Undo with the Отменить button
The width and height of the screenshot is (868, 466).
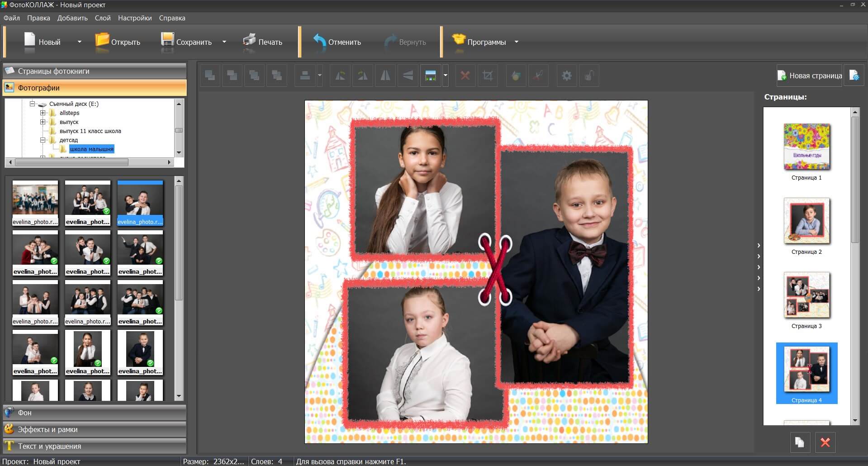click(337, 42)
